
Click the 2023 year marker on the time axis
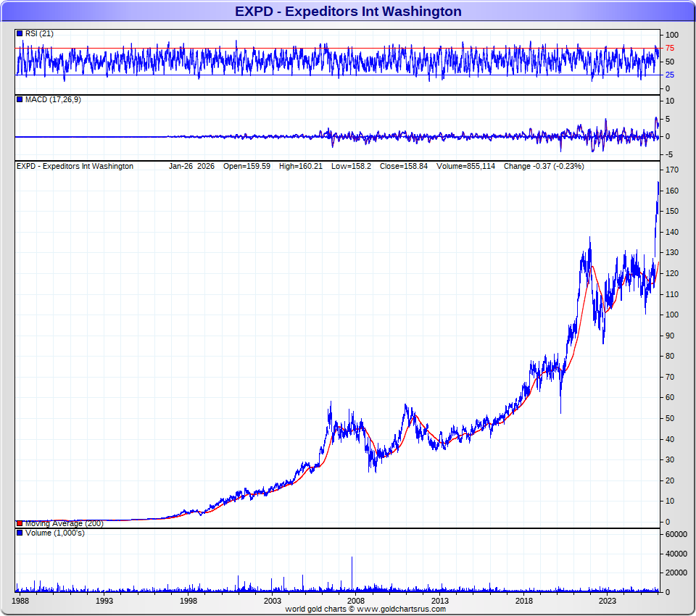tap(608, 602)
